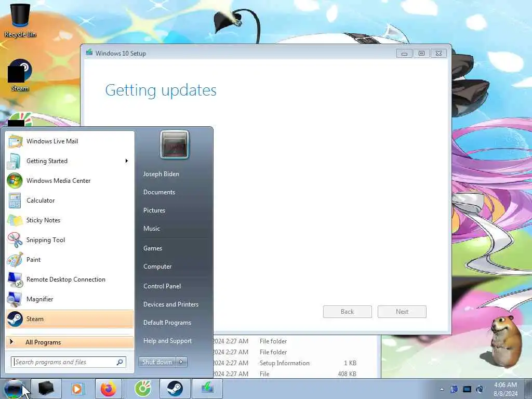The image size is (532, 399).
Task: Click the network tray icon
Action: click(x=467, y=389)
